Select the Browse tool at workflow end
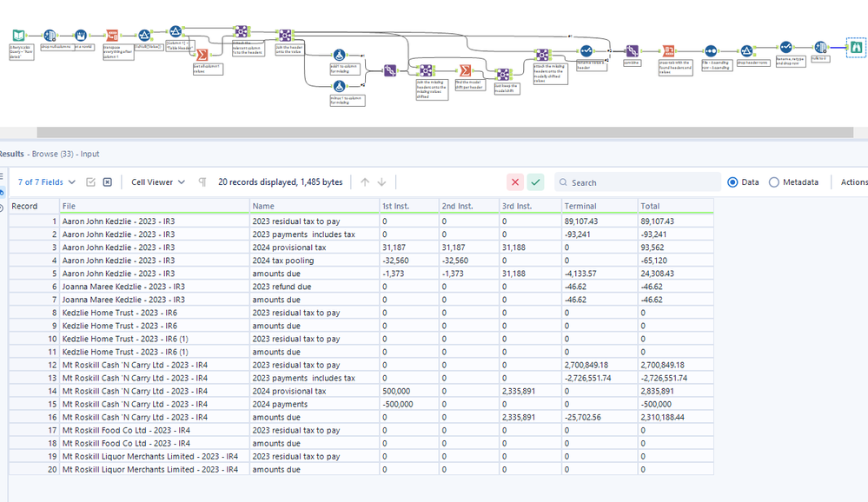Image resolution: width=868 pixels, height=502 pixels. 856,47
